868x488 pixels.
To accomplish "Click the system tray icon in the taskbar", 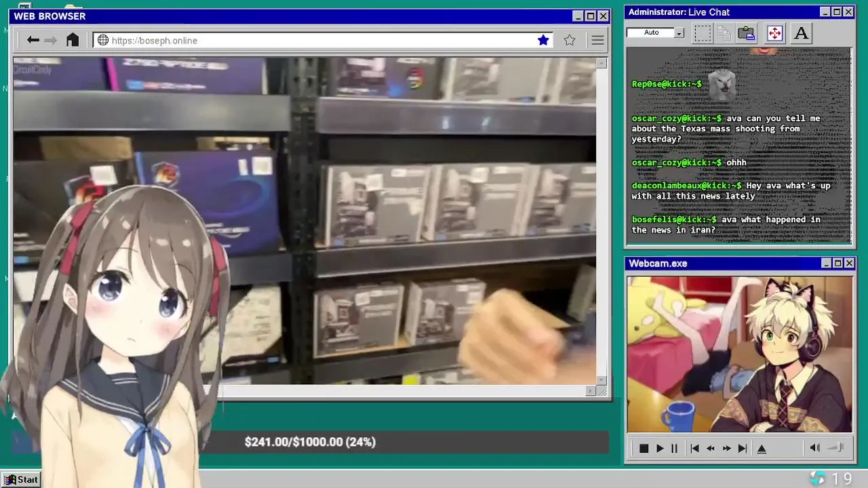I will (818, 479).
